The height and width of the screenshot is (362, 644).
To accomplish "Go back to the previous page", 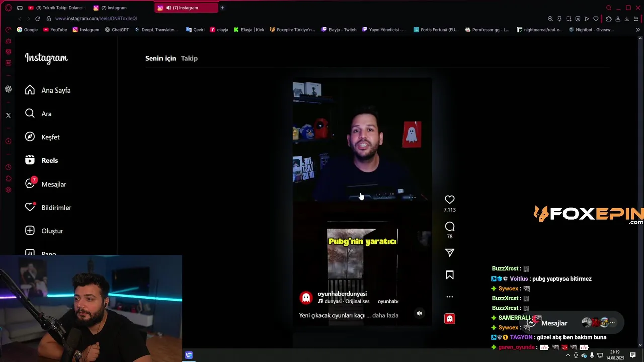I will pyautogui.click(x=20, y=19).
